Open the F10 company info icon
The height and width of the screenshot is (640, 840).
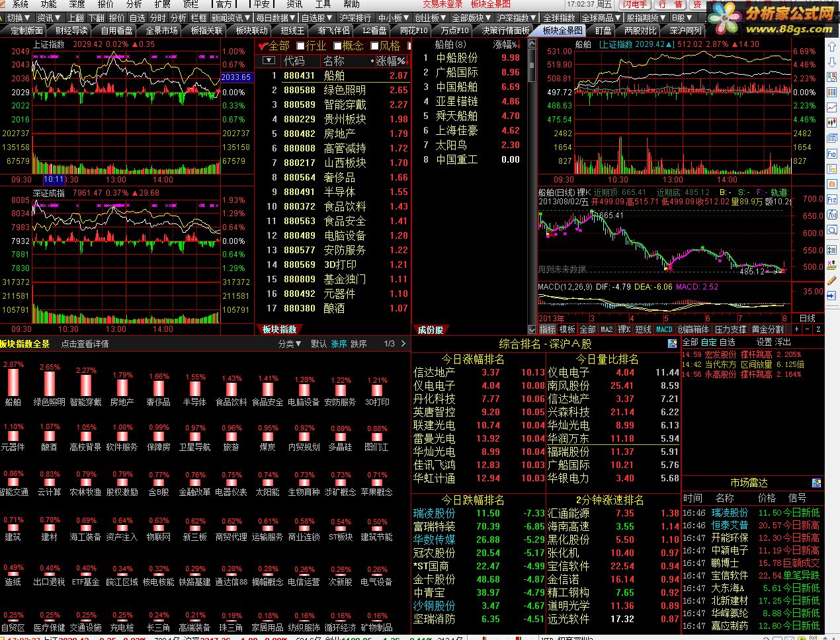(832, 153)
